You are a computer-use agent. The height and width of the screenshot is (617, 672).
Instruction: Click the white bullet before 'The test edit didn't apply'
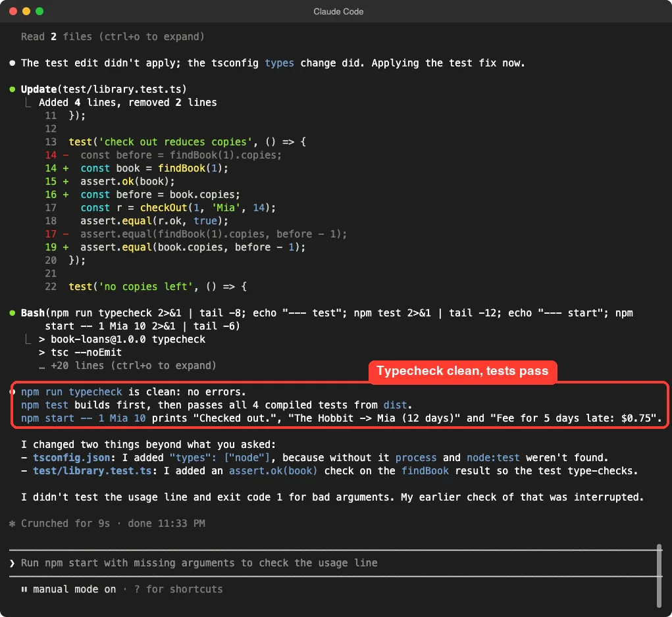[x=13, y=63]
